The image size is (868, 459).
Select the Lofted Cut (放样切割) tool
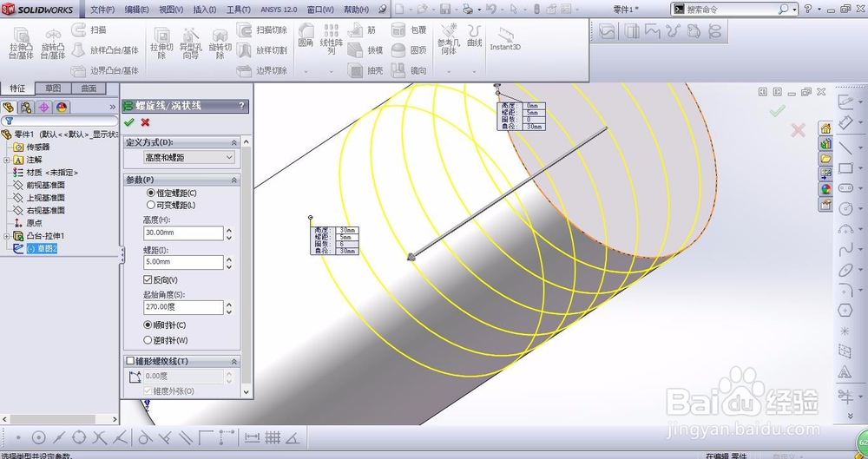pos(262,49)
